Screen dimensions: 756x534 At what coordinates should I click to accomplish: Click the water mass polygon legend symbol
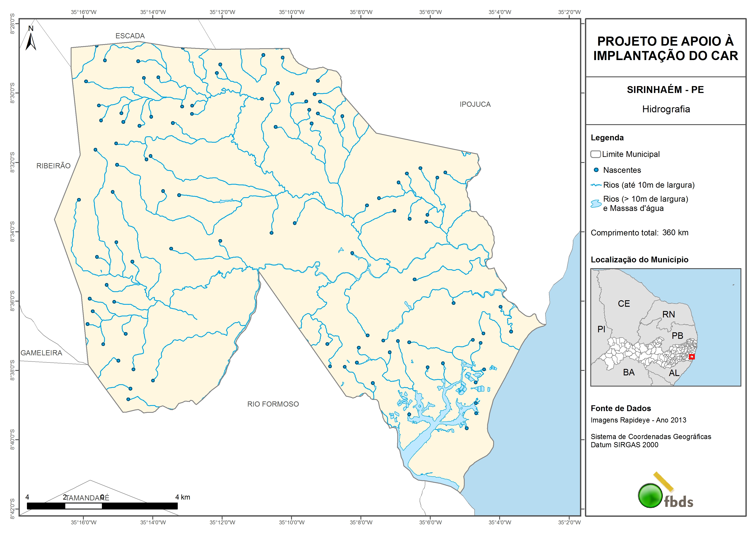point(596,204)
